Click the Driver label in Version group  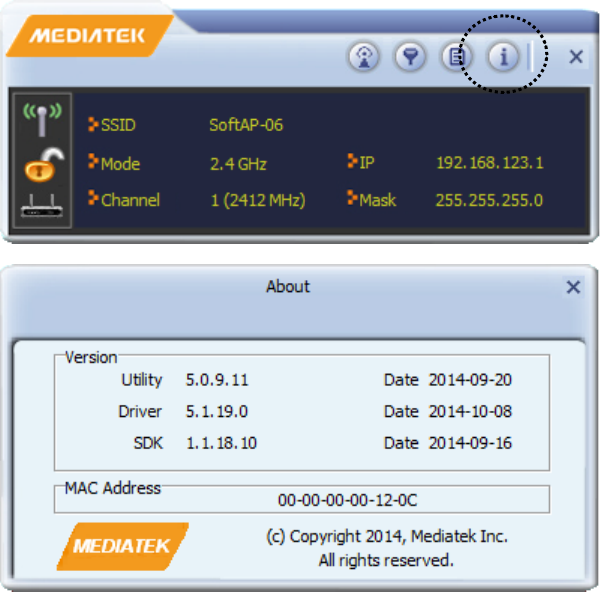[140, 412]
